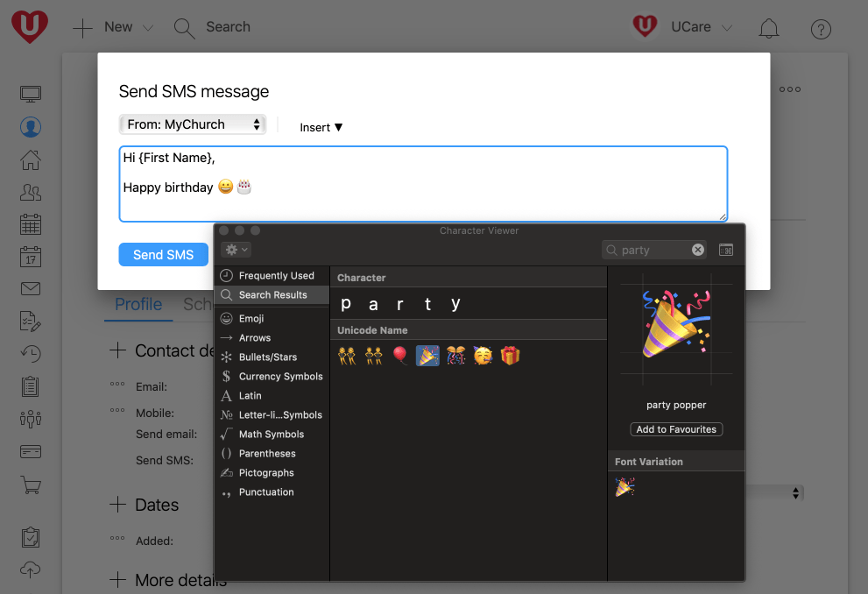Open the stepper dropdown at right page edge

click(x=795, y=493)
